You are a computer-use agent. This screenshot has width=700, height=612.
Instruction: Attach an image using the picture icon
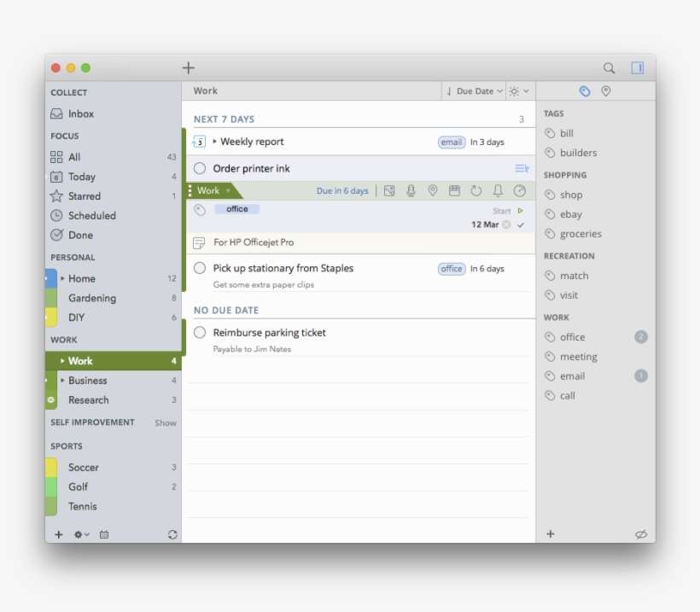[x=389, y=191]
